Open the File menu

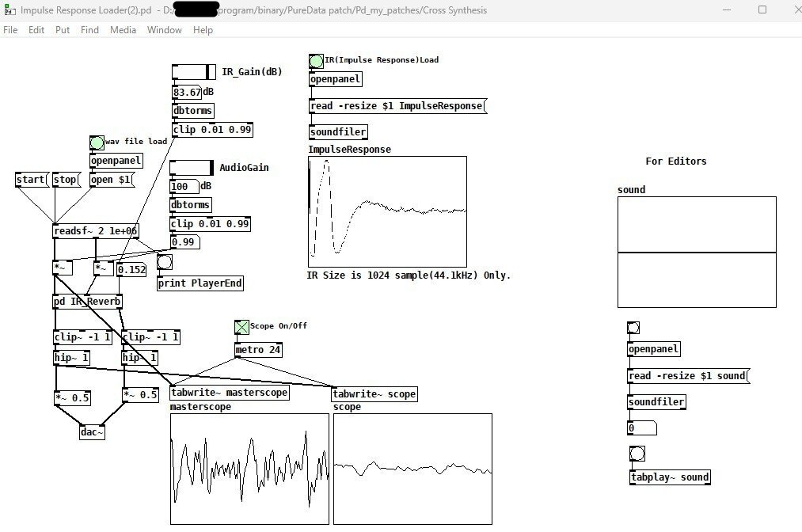pos(10,30)
